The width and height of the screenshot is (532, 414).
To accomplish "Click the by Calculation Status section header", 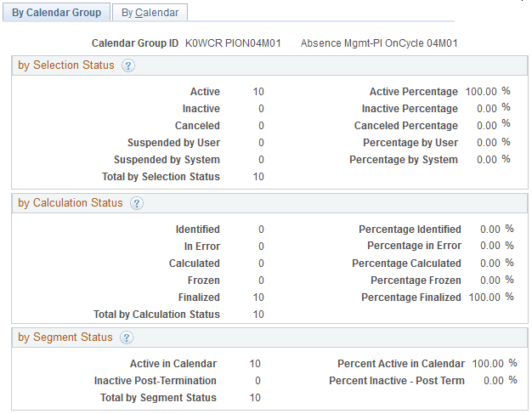I will tap(71, 203).
